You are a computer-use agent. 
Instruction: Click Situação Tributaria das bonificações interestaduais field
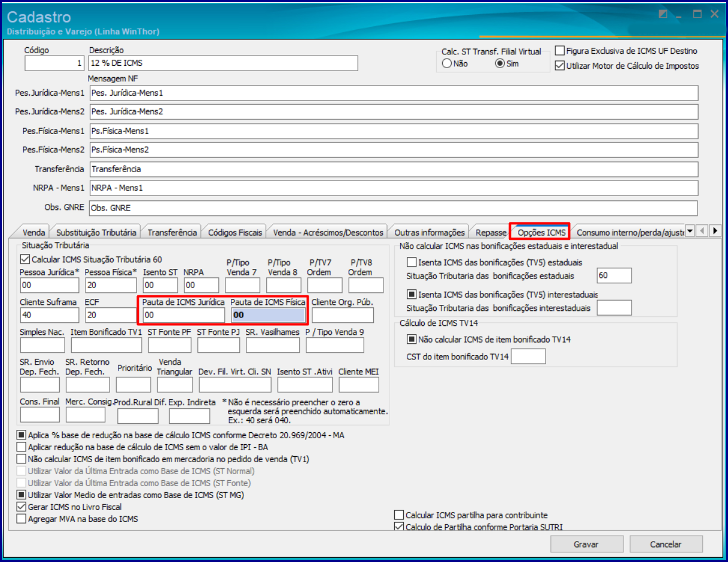click(614, 308)
